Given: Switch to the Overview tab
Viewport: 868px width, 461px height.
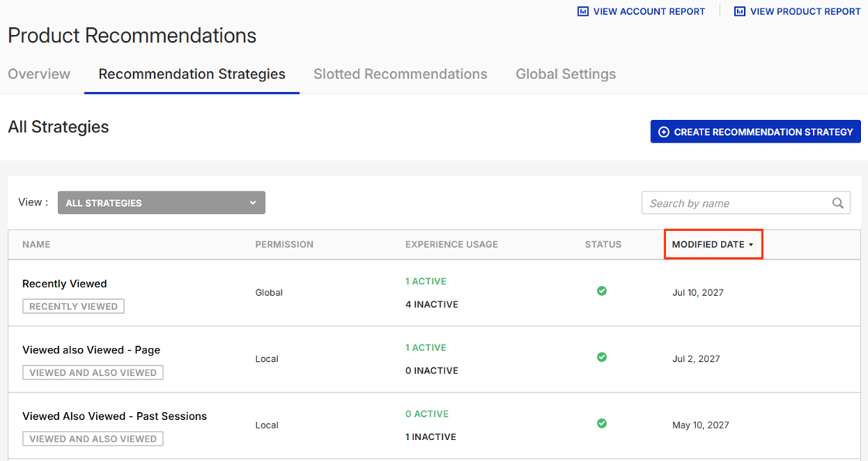Looking at the screenshot, I should coord(39,74).
